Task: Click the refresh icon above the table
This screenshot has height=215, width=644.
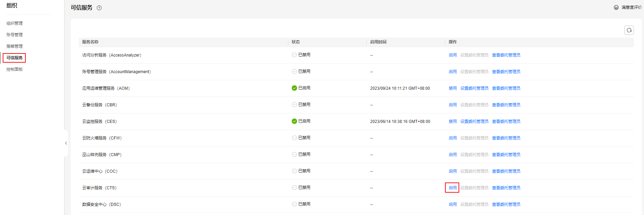Action: (629, 30)
